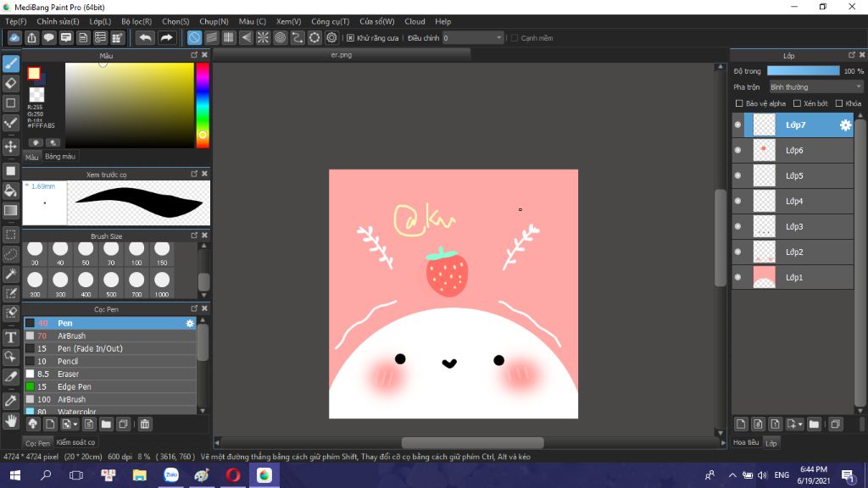
Task: Open the Lớp(L) menu
Action: (100, 21)
